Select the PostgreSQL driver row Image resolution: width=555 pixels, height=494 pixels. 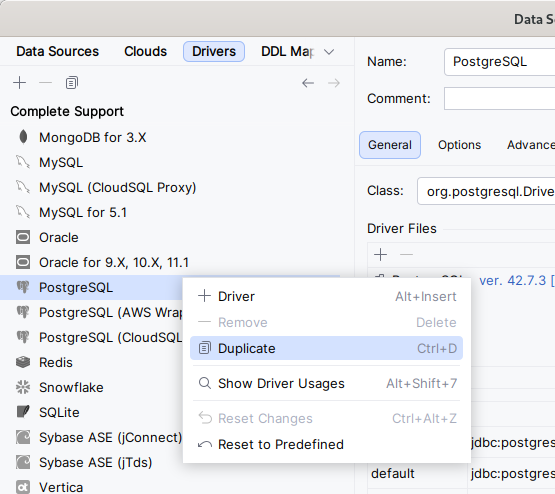(91, 287)
